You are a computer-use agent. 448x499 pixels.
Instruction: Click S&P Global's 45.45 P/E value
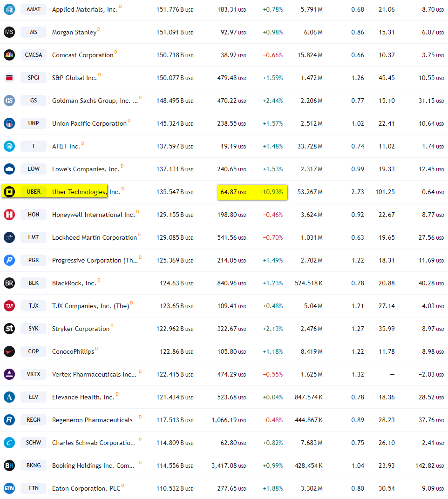pyautogui.click(x=387, y=78)
